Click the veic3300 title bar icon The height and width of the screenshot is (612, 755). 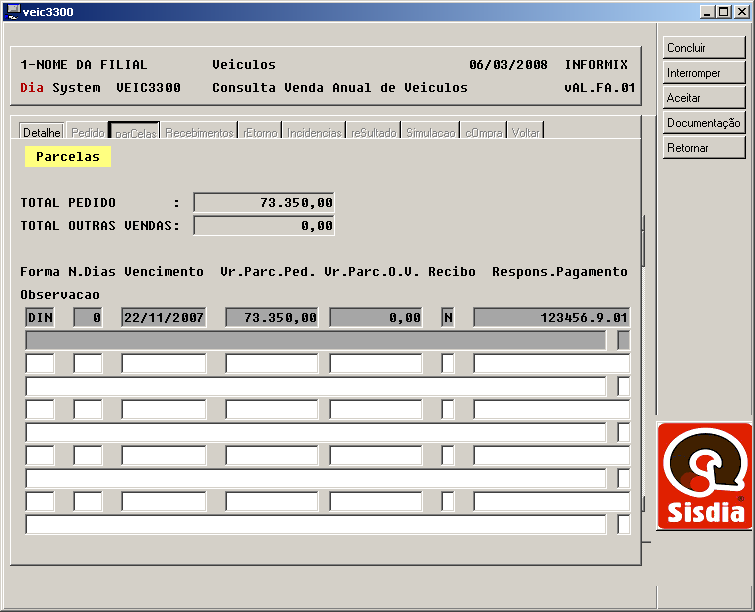13,11
